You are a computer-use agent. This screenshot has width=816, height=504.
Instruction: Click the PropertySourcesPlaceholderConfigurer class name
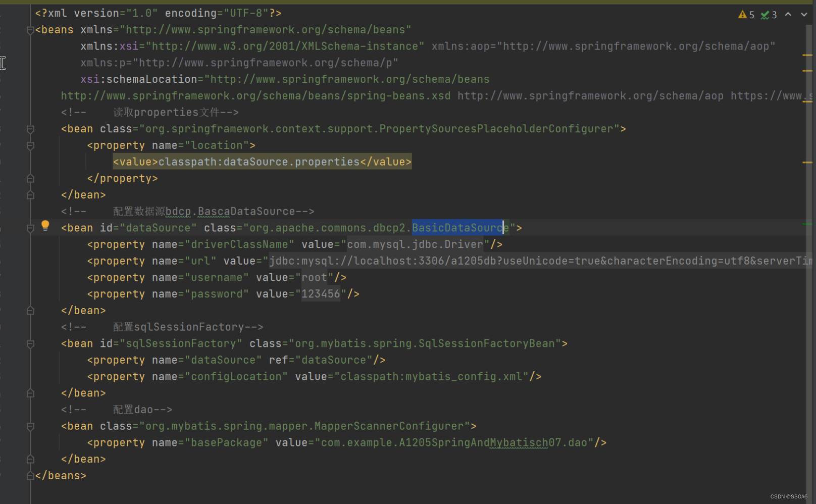point(496,129)
